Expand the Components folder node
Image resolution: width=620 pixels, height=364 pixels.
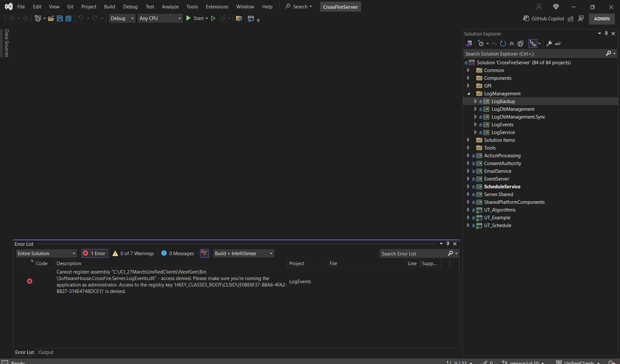468,78
